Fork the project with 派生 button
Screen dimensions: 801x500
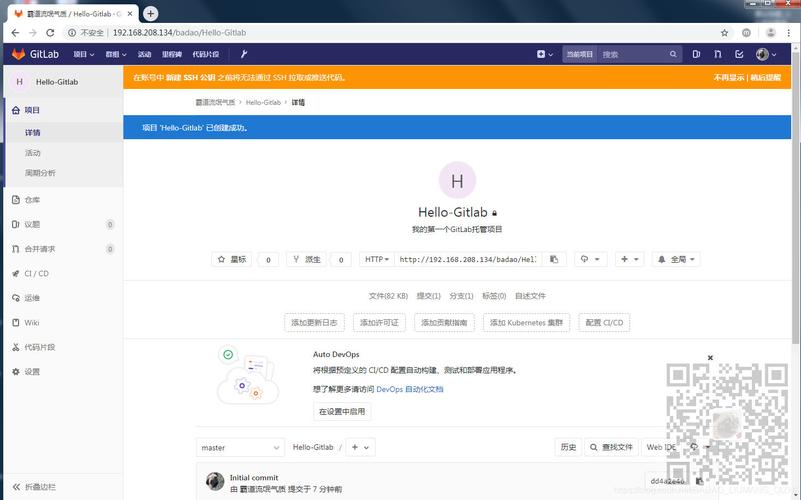(307, 259)
